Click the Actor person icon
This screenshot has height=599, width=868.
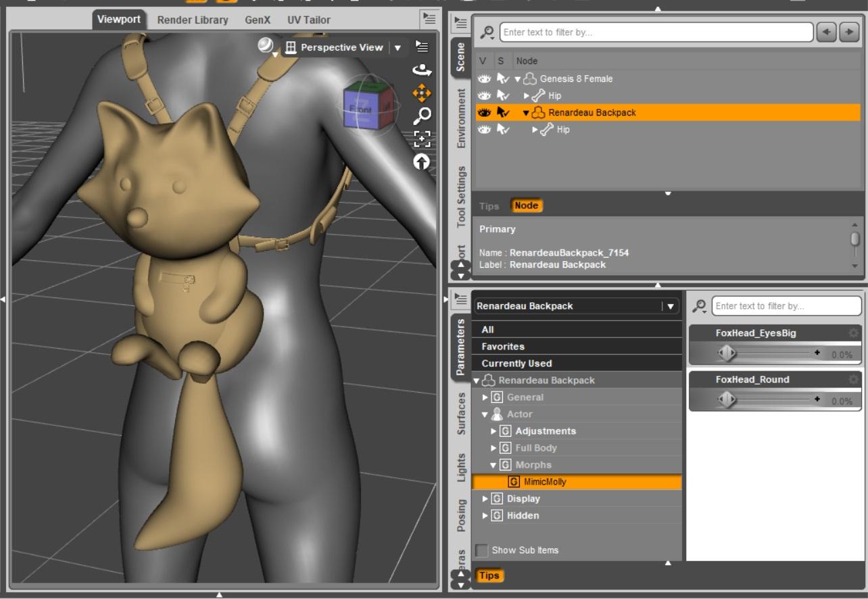coord(498,414)
